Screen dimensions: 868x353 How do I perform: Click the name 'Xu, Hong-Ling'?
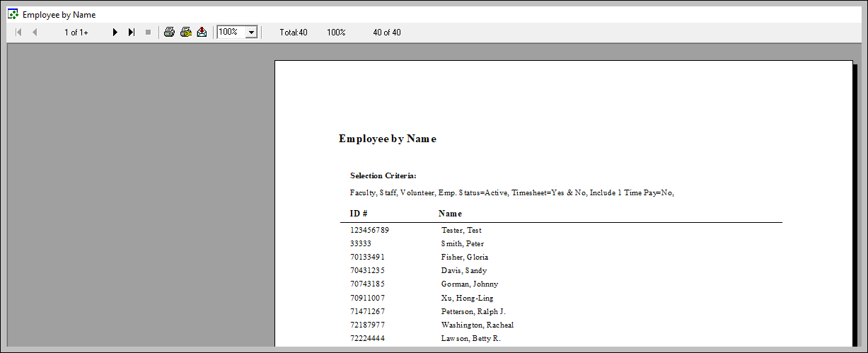coord(468,298)
